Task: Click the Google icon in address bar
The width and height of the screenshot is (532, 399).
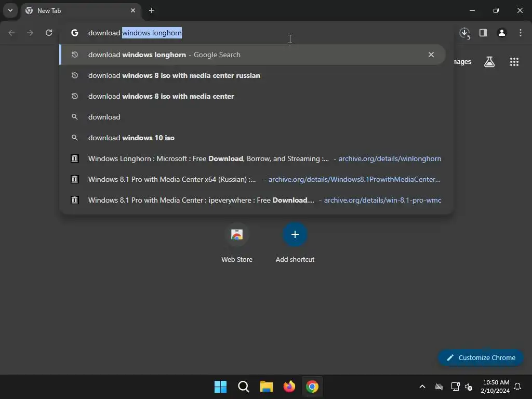Action: [x=75, y=33]
